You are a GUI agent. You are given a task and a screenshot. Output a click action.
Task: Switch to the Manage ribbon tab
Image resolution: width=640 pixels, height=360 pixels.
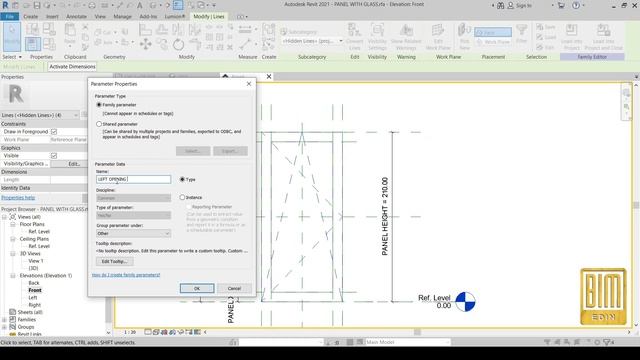pos(122,17)
